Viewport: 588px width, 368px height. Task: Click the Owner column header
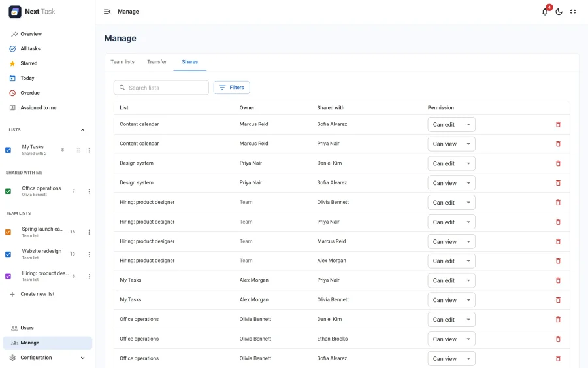(x=247, y=108)
